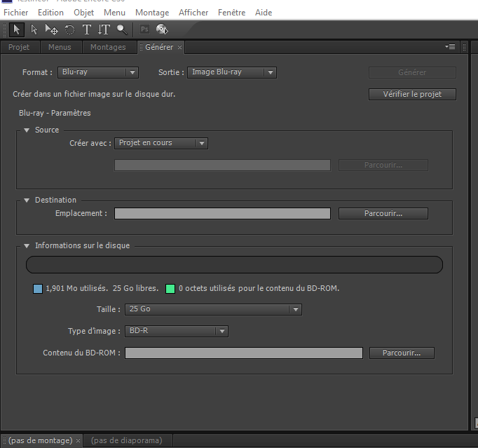Click the green BD-ROM content swatch
Screen dimensions: 478x448
(170, 289)
